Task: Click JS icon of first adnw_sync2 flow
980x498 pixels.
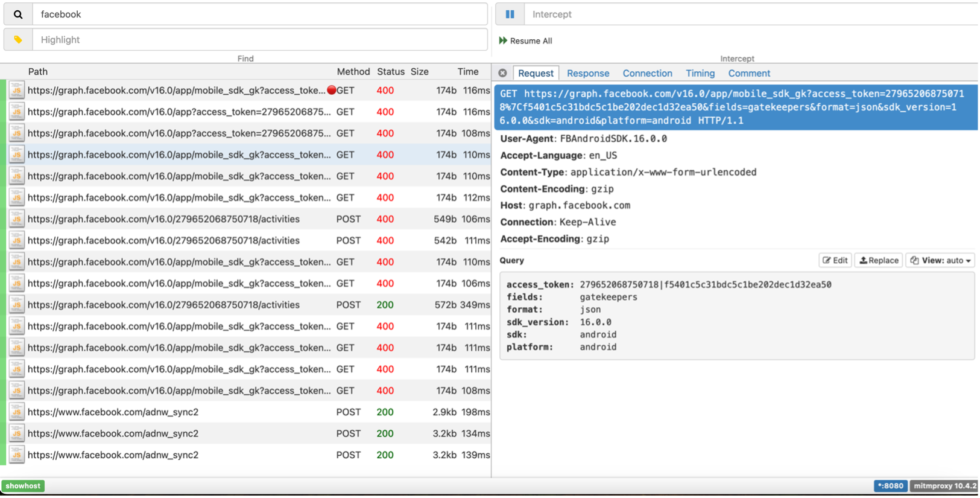Action: tap(17, 412)
